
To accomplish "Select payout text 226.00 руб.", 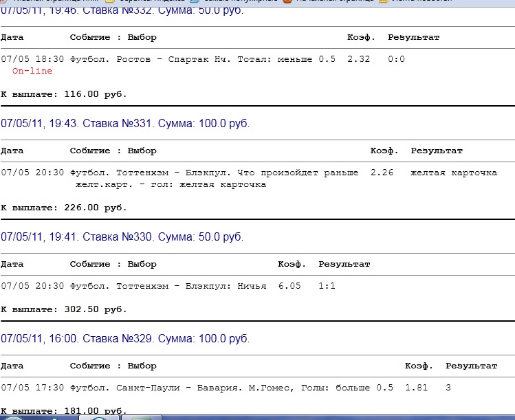I will tap(96, 208).
